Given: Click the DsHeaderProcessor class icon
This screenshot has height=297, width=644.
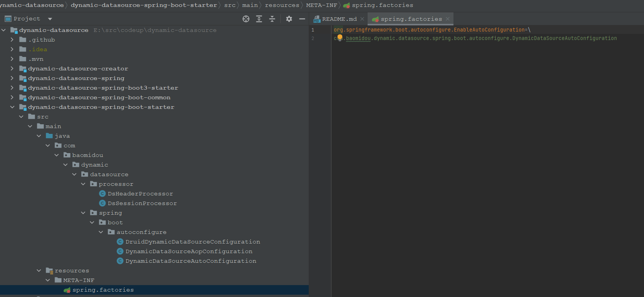Looking at the screenshot, I should pyautogui.click(x=102, y=194).
